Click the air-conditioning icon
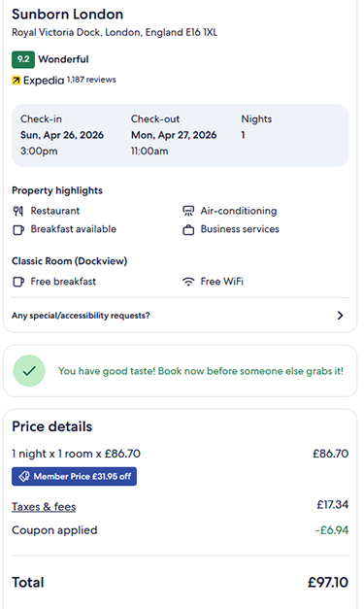Viewport: 364px width, 609px height. coord(188,211)
